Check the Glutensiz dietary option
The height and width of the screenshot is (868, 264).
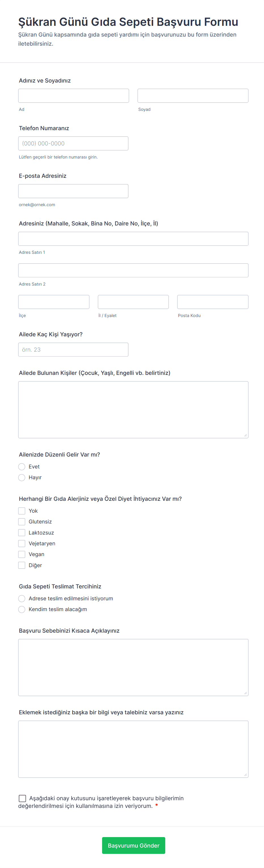[x=22, y=521]
